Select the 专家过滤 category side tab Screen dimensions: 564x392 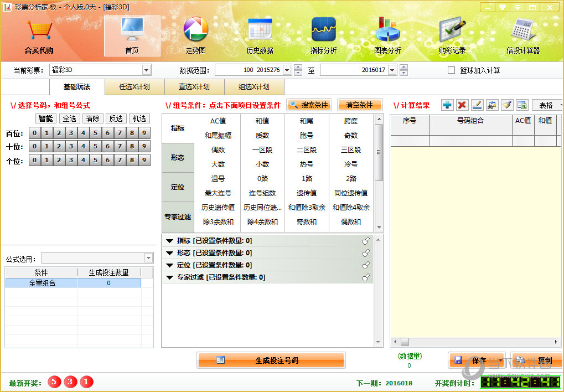point(178,216)
